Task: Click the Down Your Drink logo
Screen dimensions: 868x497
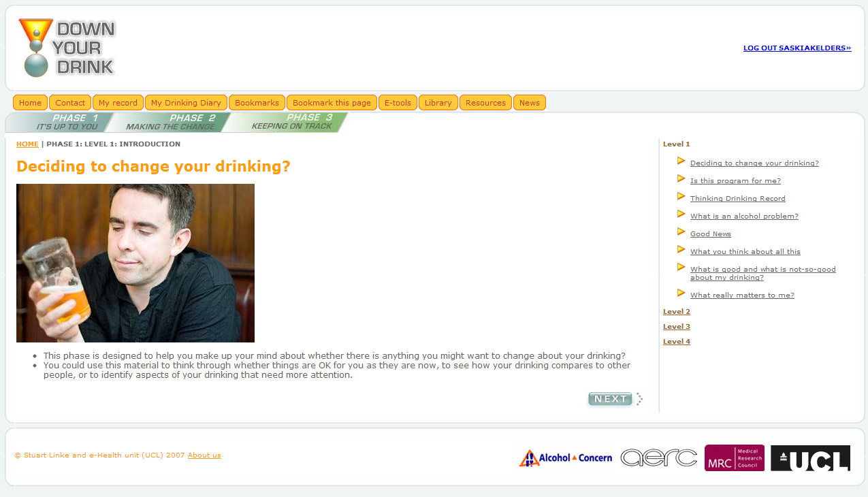Action: click(x=67, y=48)
